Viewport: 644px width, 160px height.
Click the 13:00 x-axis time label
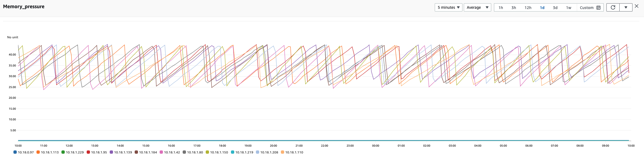coord(95,146)
